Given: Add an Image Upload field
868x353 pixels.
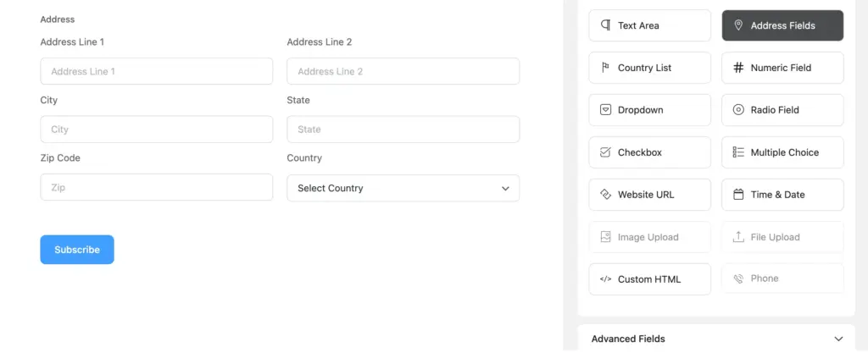Looking at the screenshot, I should (649, 237).
